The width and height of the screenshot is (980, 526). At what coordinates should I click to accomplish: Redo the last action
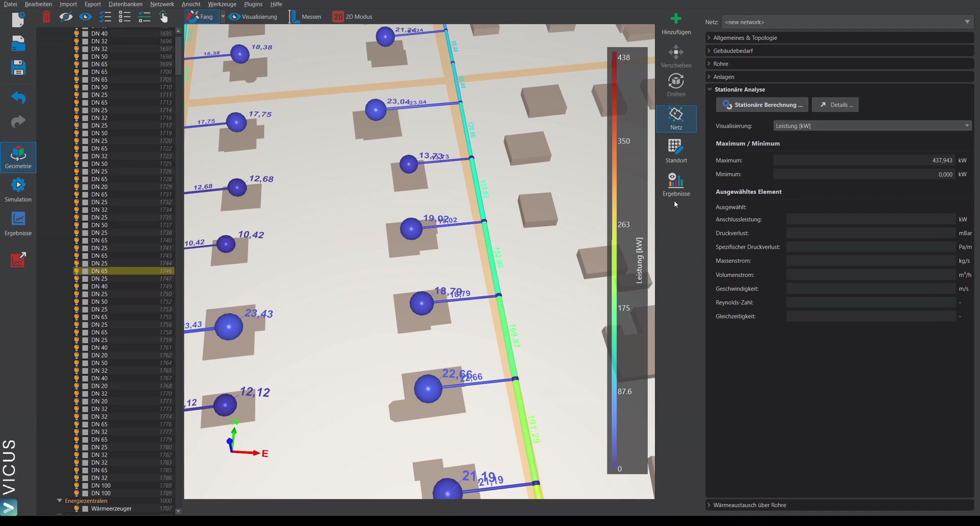tap(18, 122)
